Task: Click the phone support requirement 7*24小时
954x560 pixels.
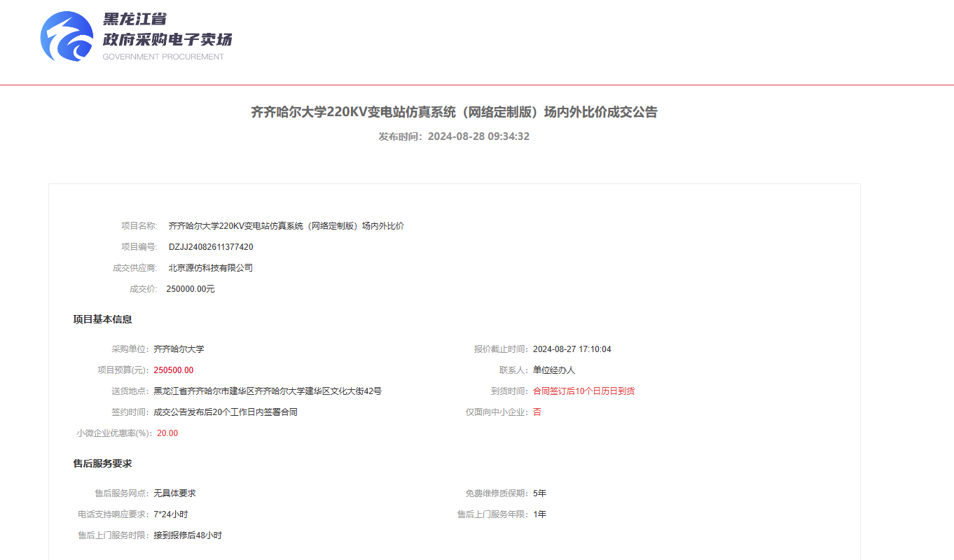Action: tap(170, 514)
